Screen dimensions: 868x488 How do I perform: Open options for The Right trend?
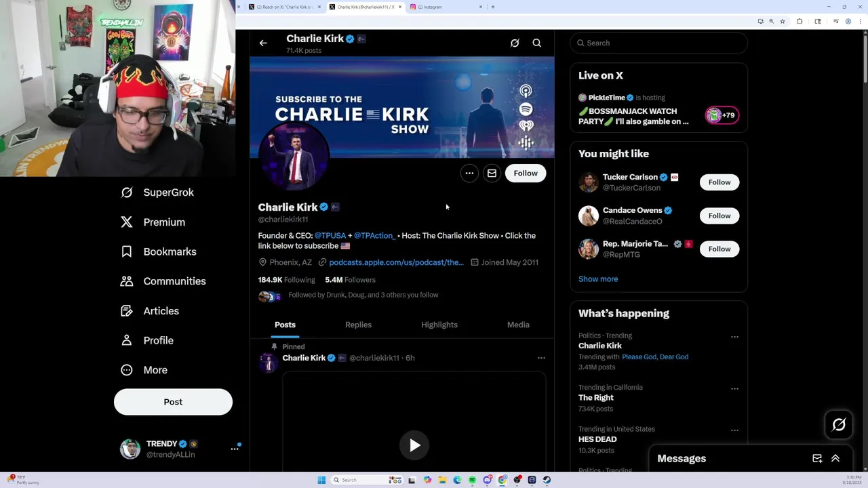point(734,389)
